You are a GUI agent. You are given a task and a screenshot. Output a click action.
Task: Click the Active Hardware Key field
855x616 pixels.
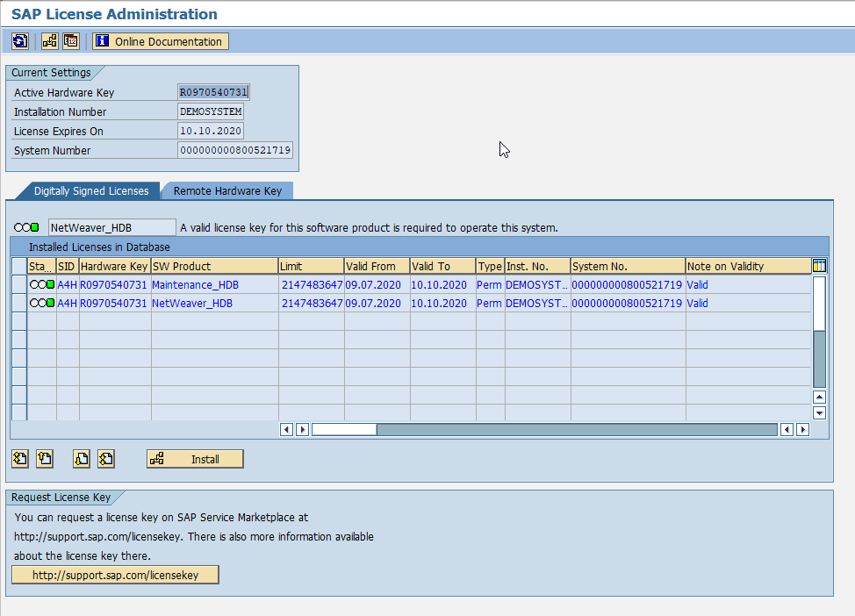click(x=214, y=92)
